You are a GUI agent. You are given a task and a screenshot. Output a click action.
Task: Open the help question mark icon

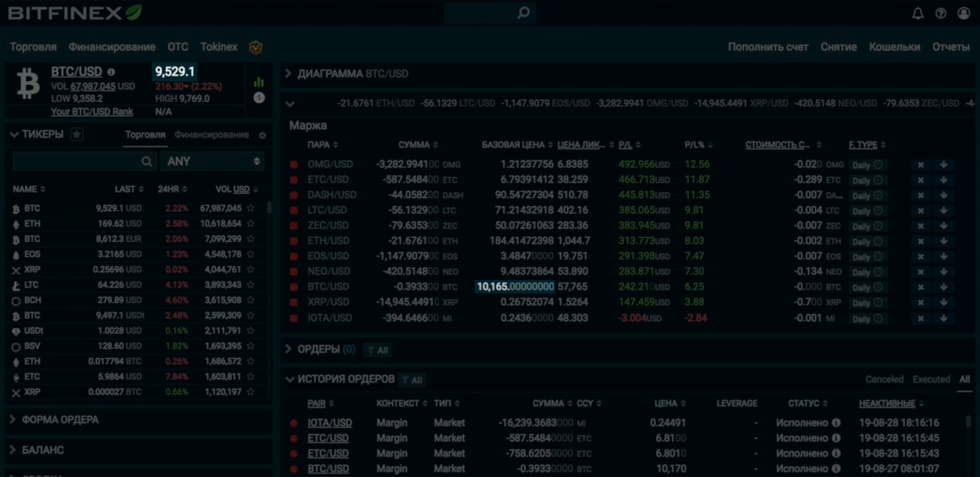pos(941,14)
